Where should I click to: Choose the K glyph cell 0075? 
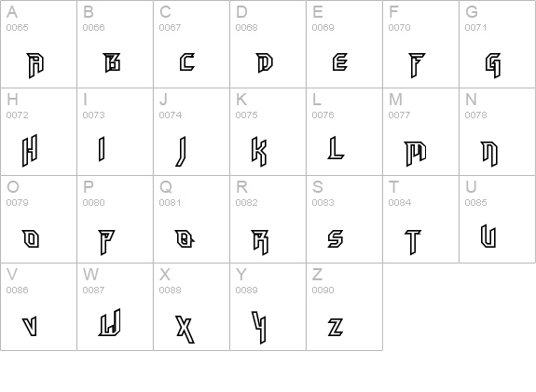(268, 131)
